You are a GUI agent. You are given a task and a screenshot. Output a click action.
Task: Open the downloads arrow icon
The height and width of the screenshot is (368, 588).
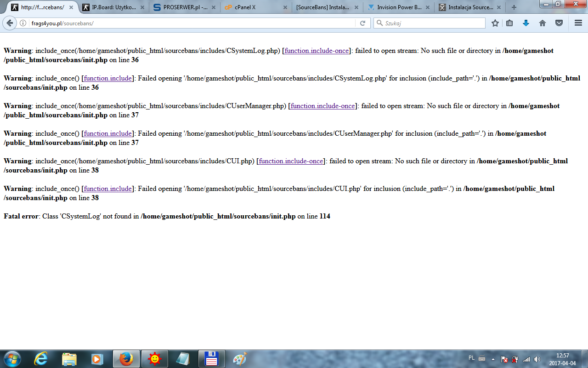[526, 23]
